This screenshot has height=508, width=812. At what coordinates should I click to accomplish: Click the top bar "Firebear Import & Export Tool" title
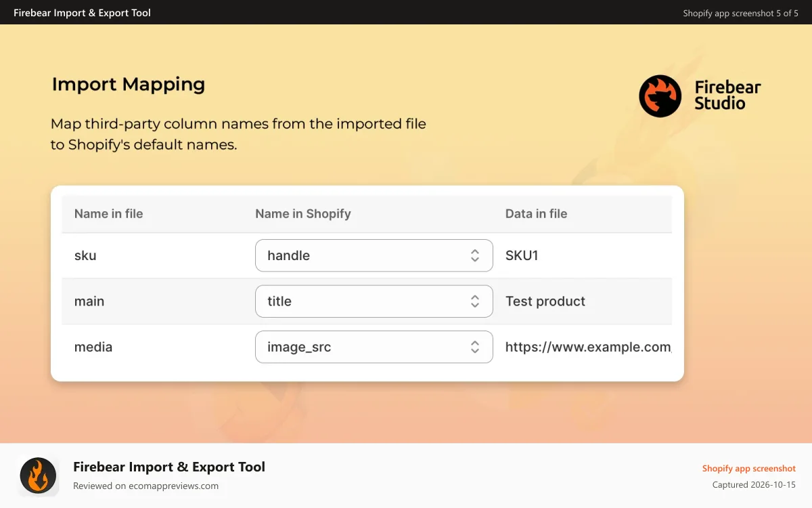coord(82,13)
